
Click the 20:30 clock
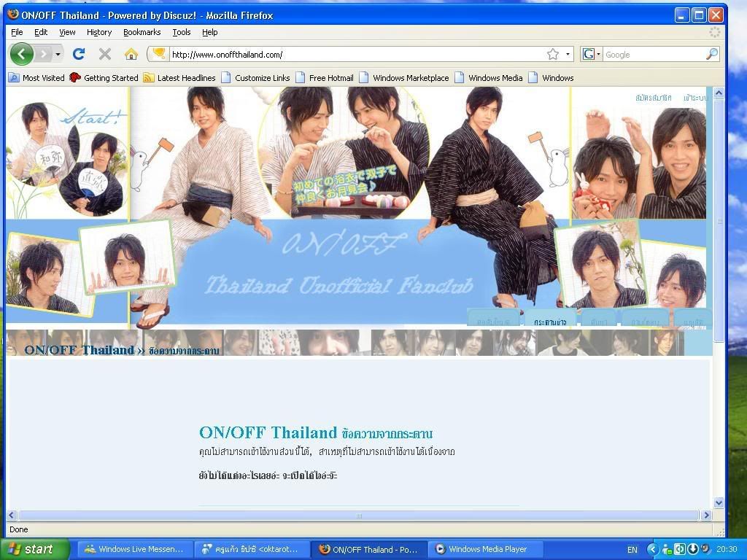point(727,549)
